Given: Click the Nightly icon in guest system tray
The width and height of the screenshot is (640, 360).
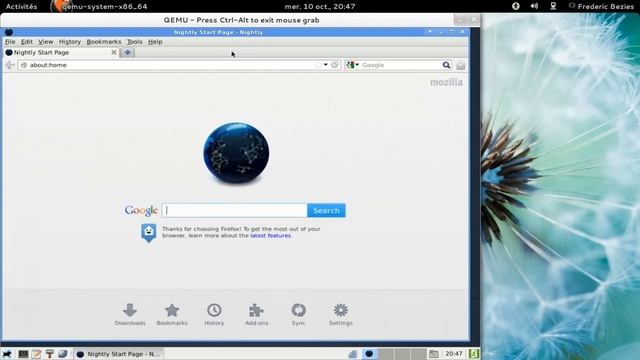Looking at the screenshot, I should (369, 354).
